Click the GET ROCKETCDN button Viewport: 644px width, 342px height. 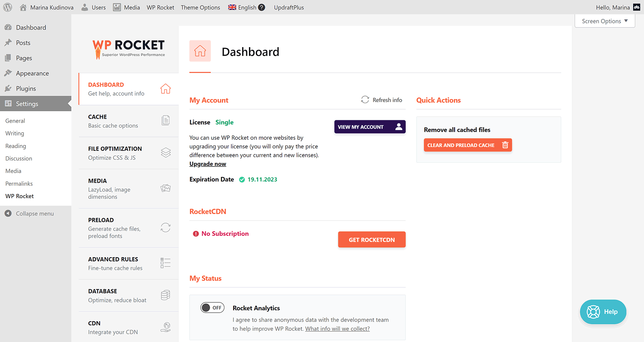coord(372,240)
